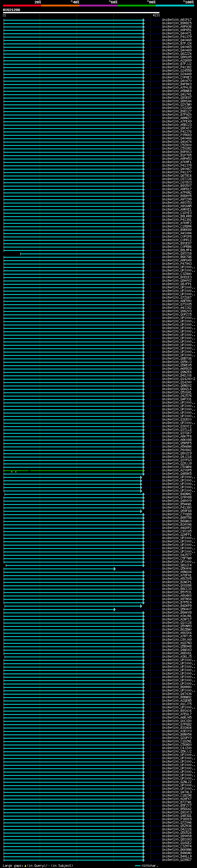Click the UniRef100_Q4P331 hit
197x868 pixels.
177,399
